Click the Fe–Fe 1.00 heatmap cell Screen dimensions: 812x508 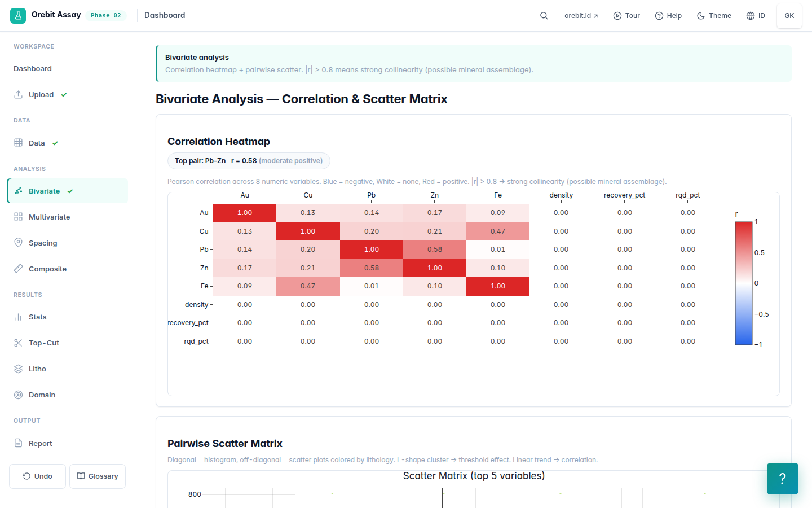tap(498, 286)
